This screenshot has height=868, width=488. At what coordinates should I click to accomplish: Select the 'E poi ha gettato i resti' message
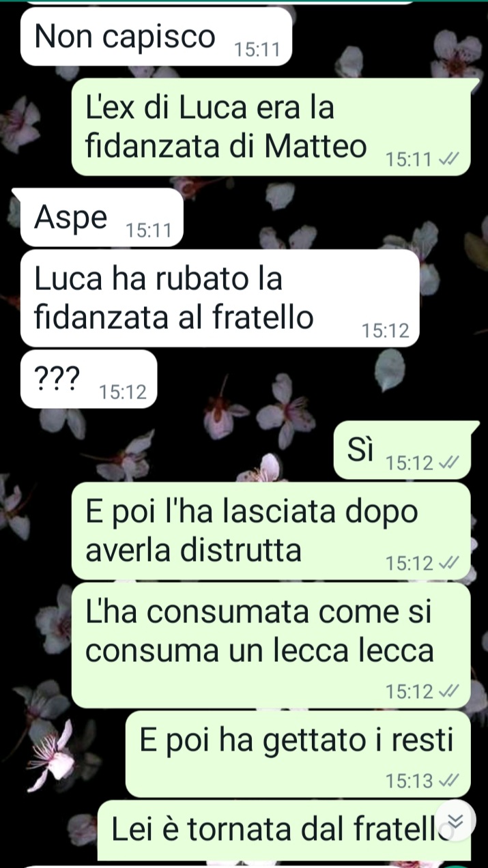tap(298, 755)
